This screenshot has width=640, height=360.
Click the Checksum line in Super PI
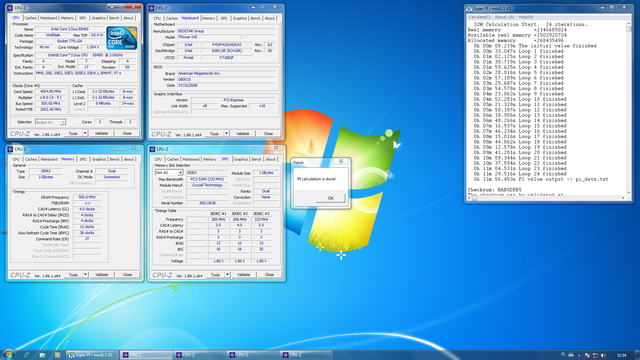pyautogui.click(x=494, y=190)
